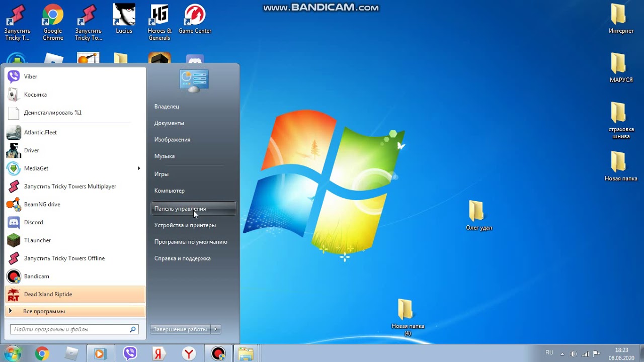Select the МАРУСЯ desktop folder
Screen dimensions: 644x362
tap(621, 68)
